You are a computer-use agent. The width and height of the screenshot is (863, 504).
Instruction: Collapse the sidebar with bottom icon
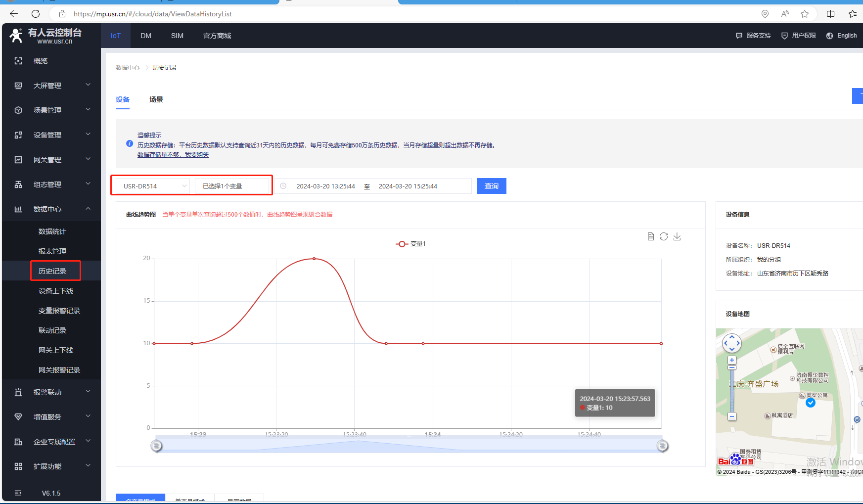pyautogui.click(x=18, y=493)
